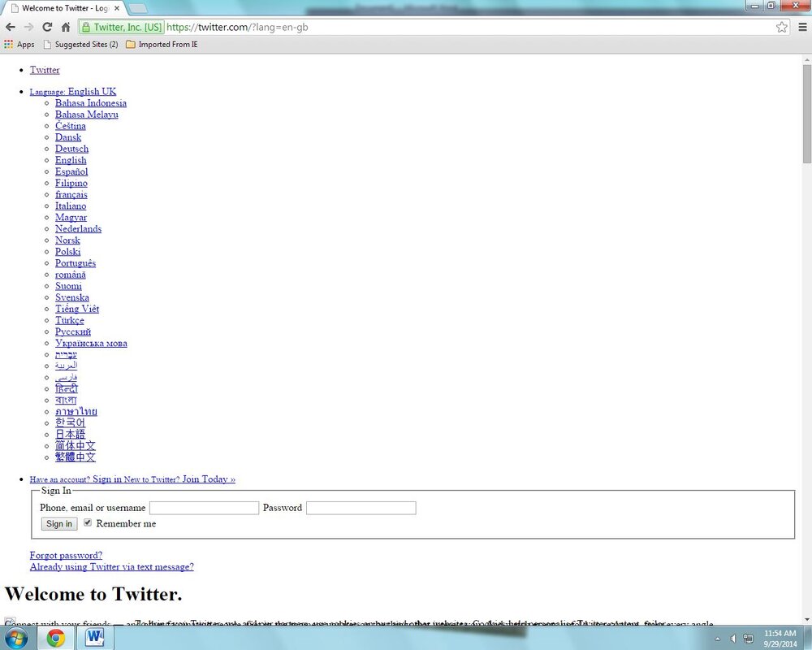Select Türkçe language link
This screenshot has width=812, height=650.
(69, 320)
